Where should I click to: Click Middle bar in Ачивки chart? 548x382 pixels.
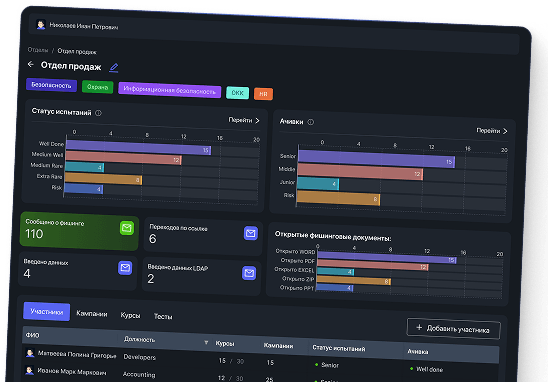coord(360,172)
